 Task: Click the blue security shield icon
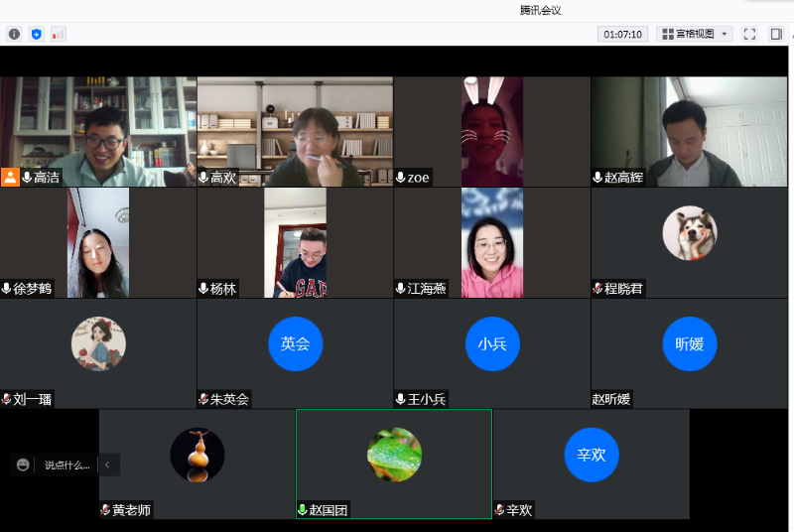coord(37,34)
